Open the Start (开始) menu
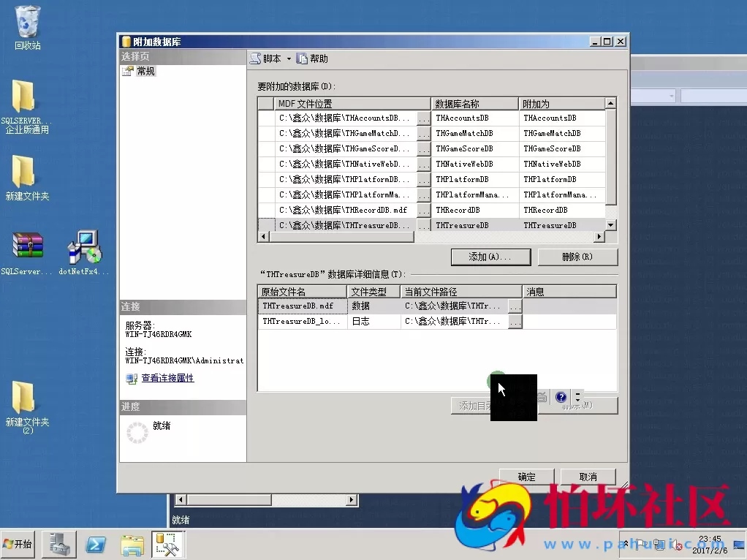Screen dimensions: 747x560 pos(18,544)
